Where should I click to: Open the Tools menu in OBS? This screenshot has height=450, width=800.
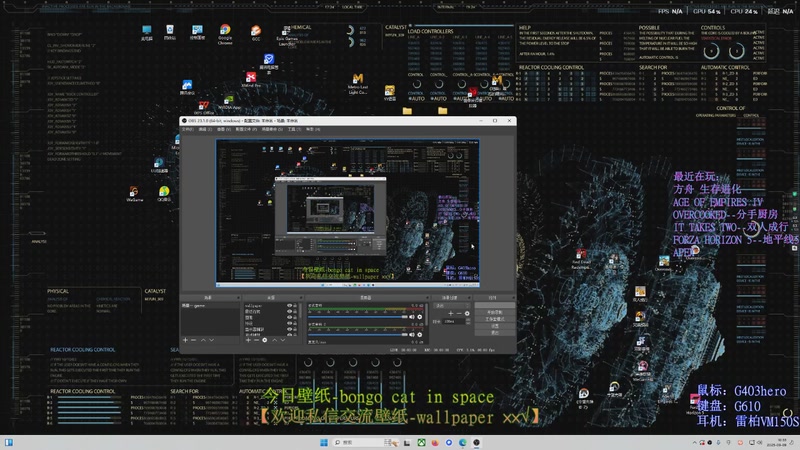tap(294, 130)
